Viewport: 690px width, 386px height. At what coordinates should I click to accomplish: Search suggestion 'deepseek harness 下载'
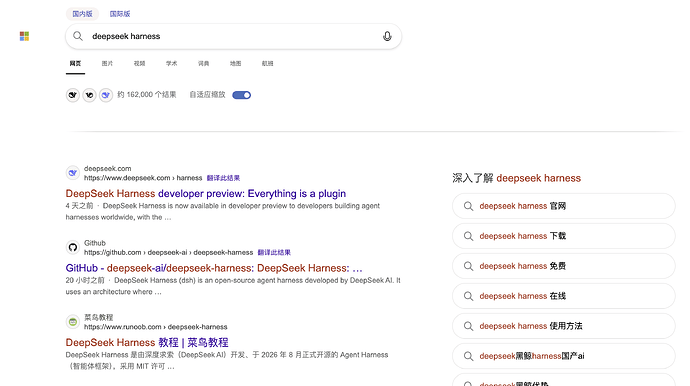point(564,236)
